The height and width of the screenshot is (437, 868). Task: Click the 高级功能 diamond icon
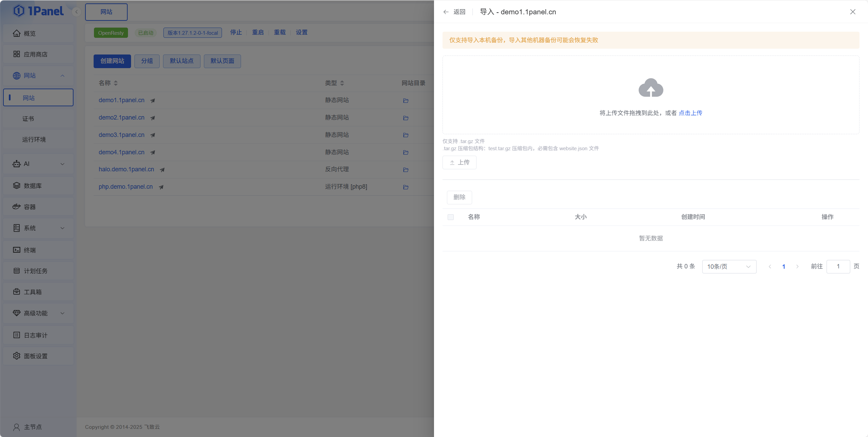(17, 313)
